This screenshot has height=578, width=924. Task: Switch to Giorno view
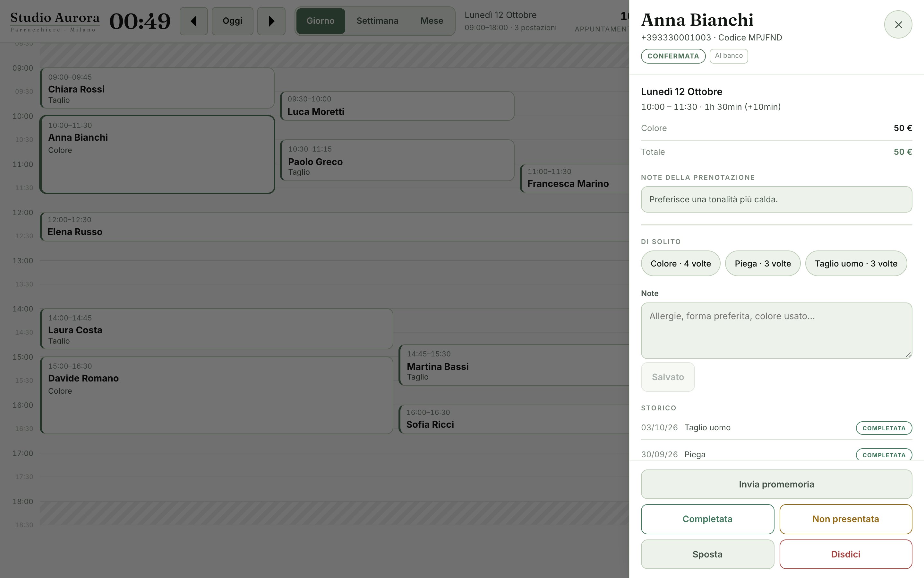click(320, 21)
